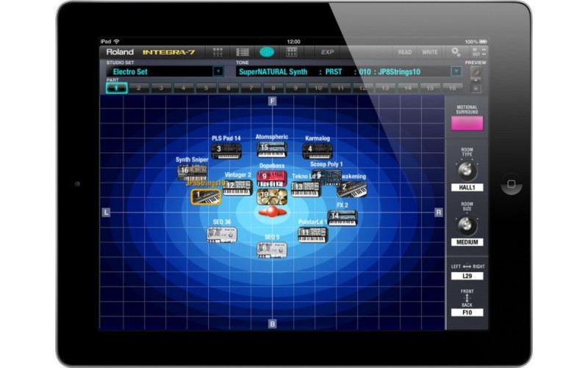The height and width of the screenshot is (368, 588).
Task: Open the Room Type HALL1 value field
Action: [467, 188]
